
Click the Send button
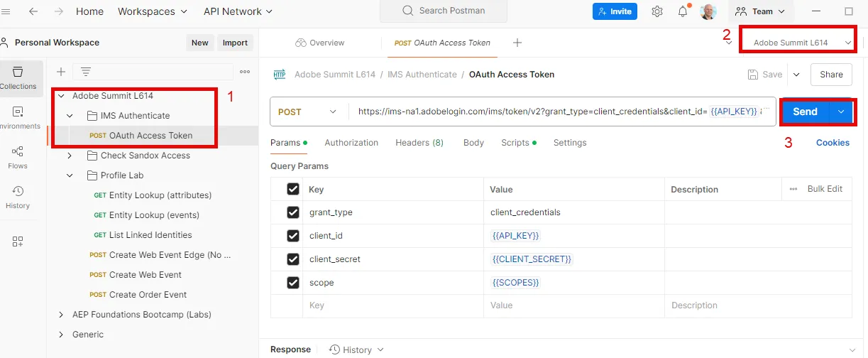806,112
